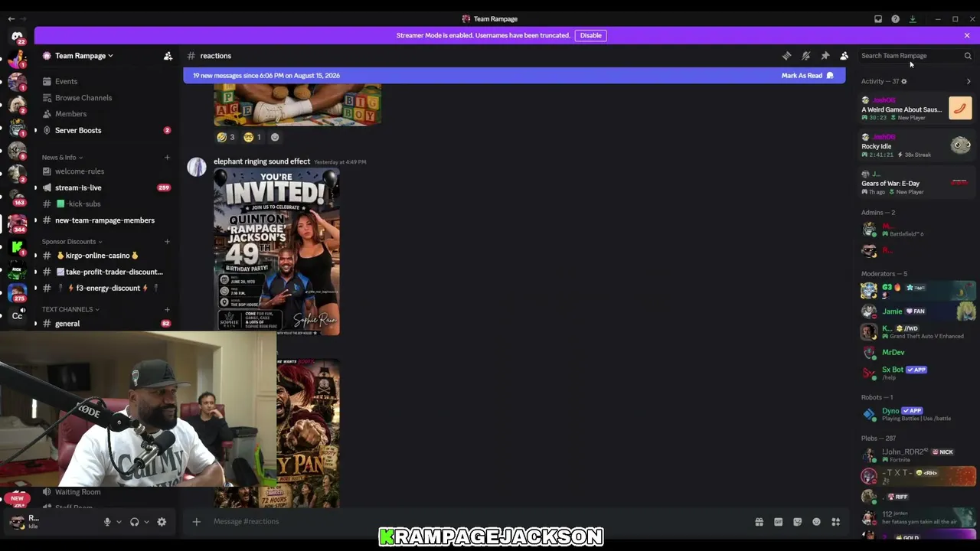The width and height of the screenshot is (980, 551).
Task: Toggle the Member List visibility
Action: (x=844, y=56)
